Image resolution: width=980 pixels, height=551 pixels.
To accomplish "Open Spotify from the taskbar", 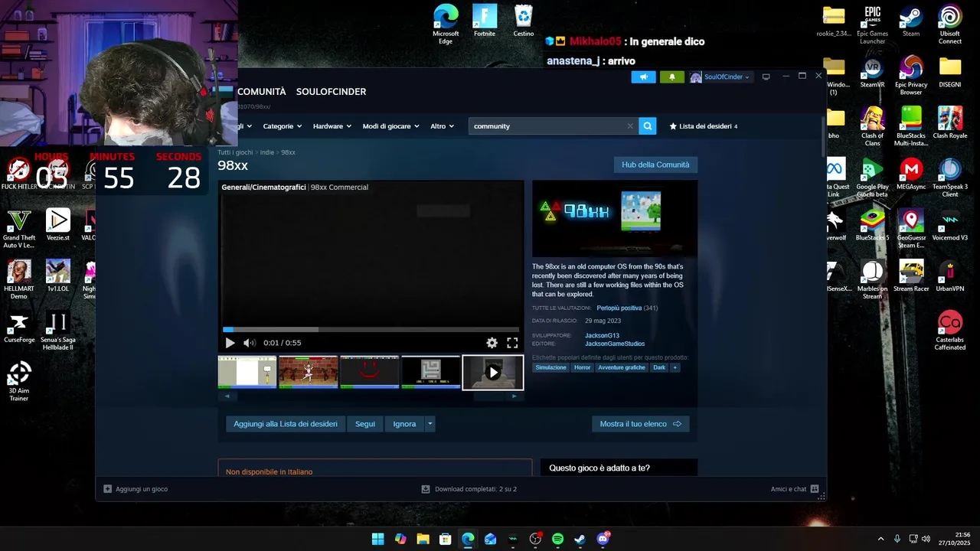I will coord(557,539).
